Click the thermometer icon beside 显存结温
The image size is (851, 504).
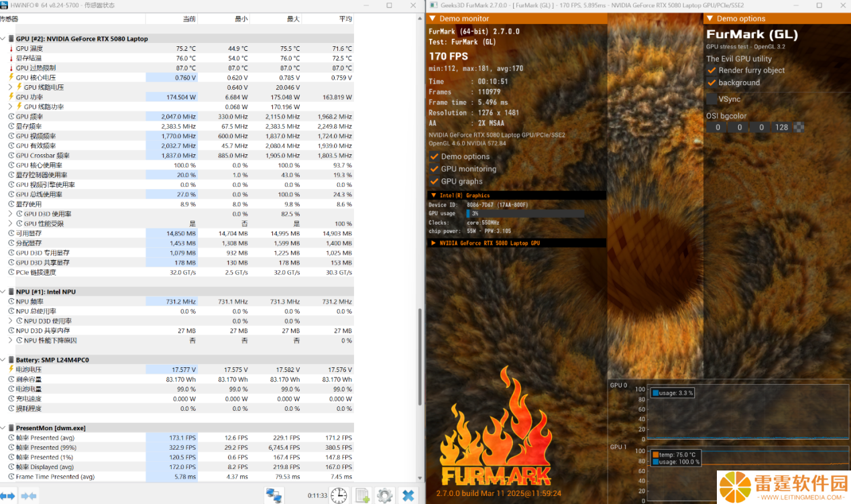coord(11,58)
